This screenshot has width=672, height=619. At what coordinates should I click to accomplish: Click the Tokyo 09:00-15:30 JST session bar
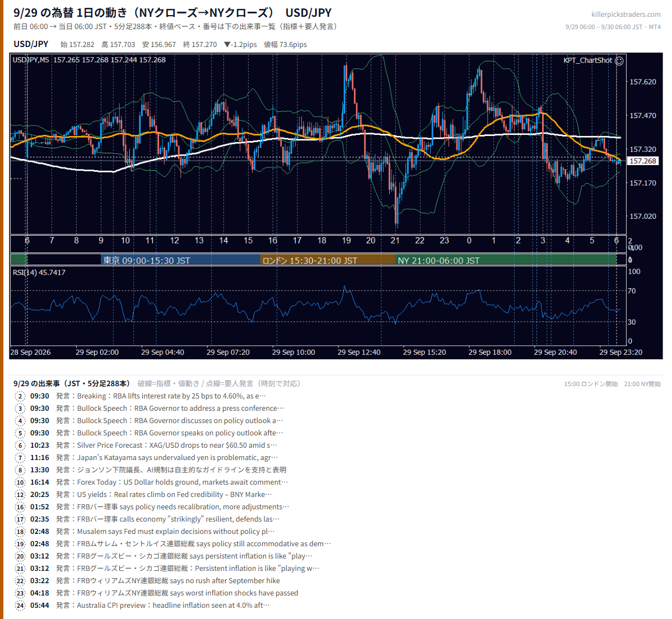[181, 260]
